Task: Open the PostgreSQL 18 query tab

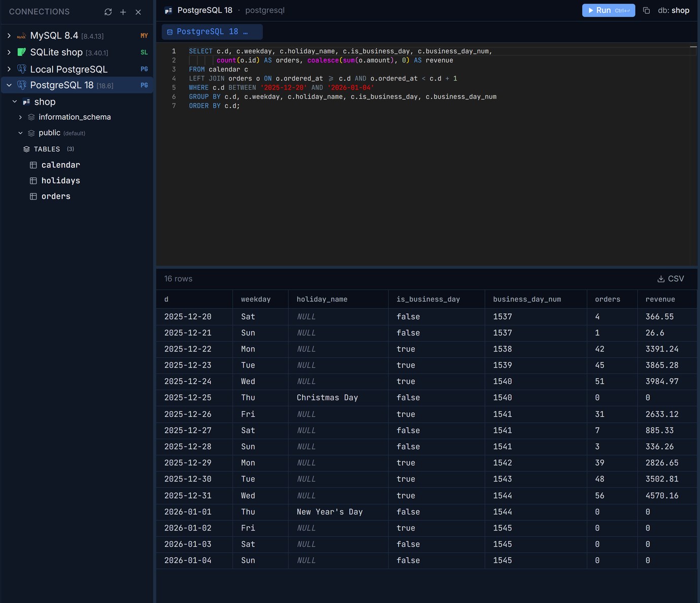Action: click(x=212, y=31)
